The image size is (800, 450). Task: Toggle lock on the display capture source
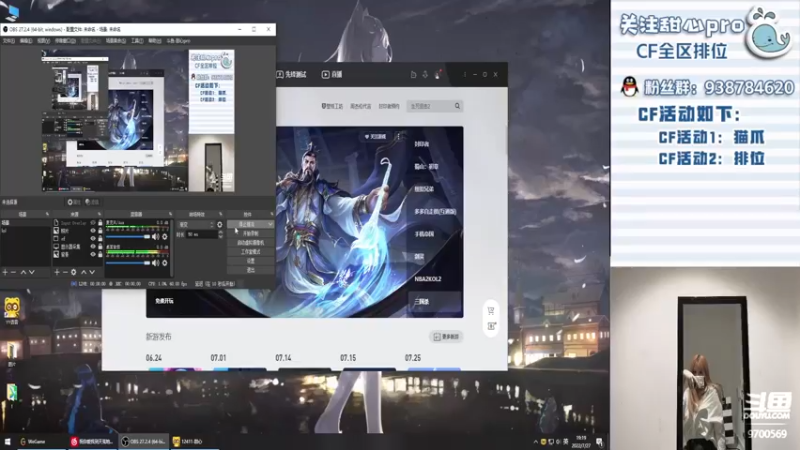coord(100,246)
